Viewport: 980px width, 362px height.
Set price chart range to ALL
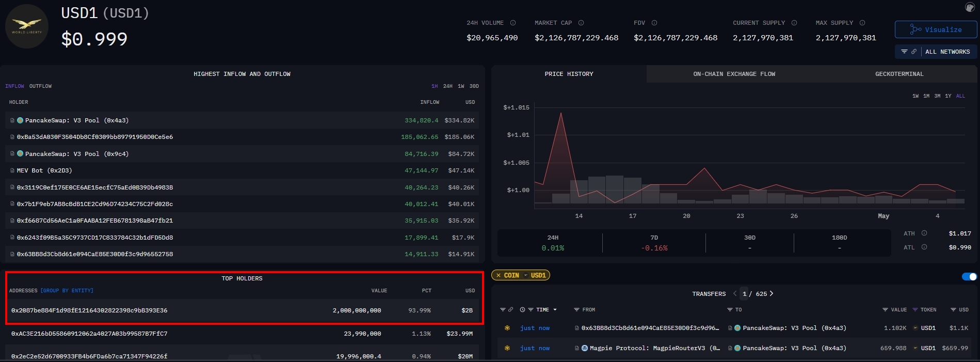click(960, 96)
